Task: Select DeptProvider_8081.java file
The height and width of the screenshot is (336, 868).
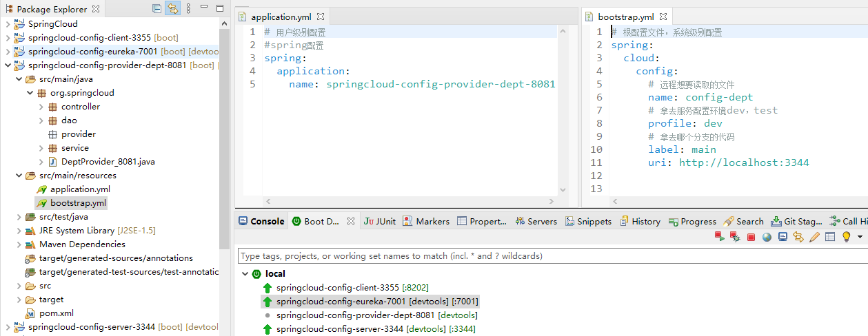Action: [101, 161]
